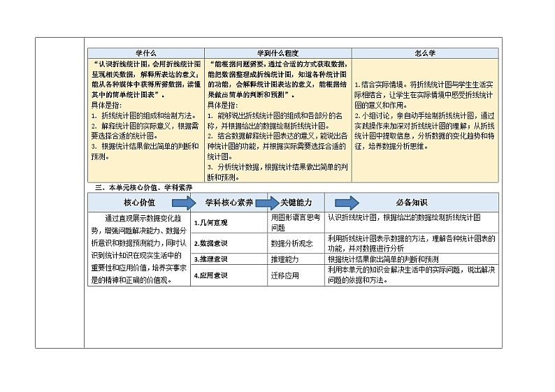
Task: Click the bold line '“认识折线统计图，会用折线统计图'
Action: [147, 64]
